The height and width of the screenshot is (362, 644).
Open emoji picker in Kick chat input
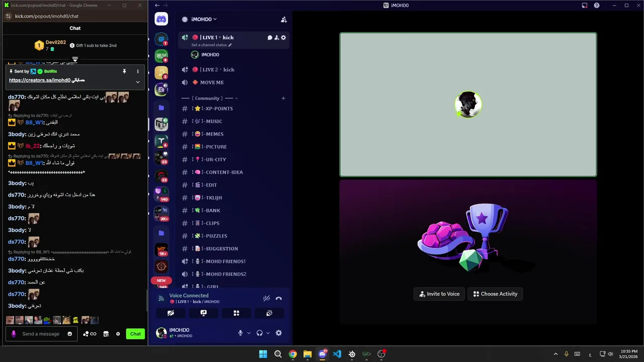click(70, 334)
